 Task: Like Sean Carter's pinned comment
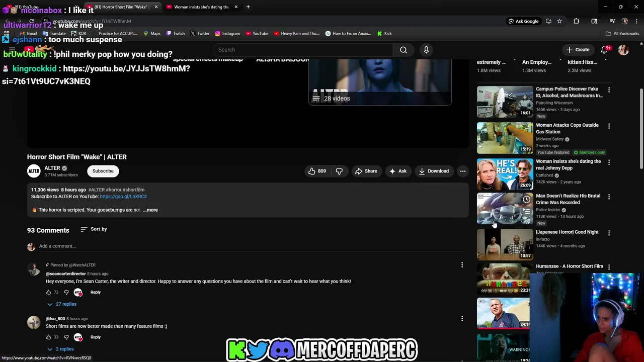(49, 292)
